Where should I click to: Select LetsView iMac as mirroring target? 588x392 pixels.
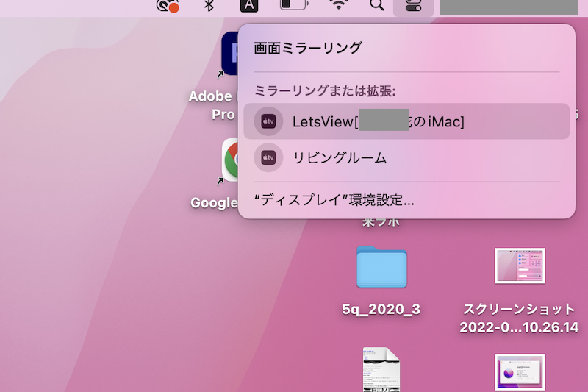click(406, 121)
